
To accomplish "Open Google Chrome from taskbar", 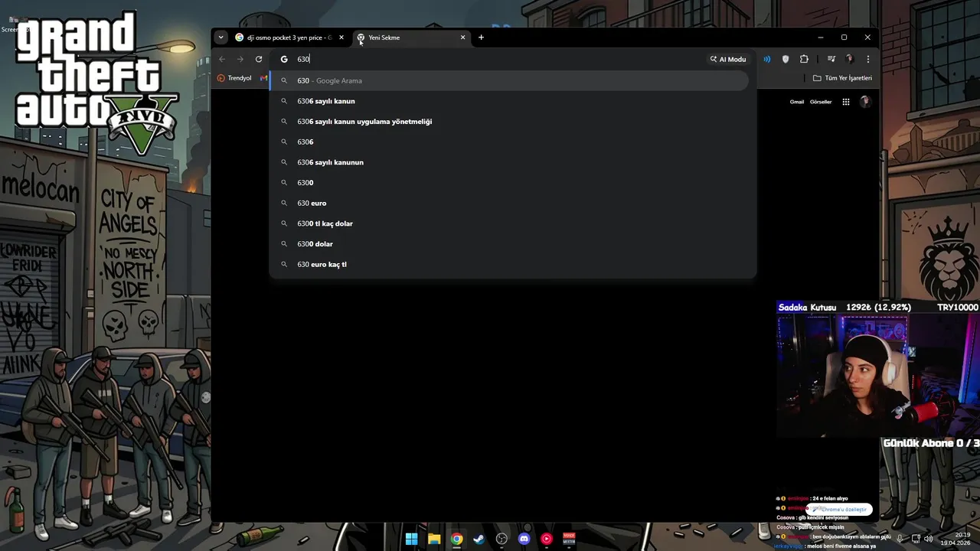I will click(x=456, y=539).
